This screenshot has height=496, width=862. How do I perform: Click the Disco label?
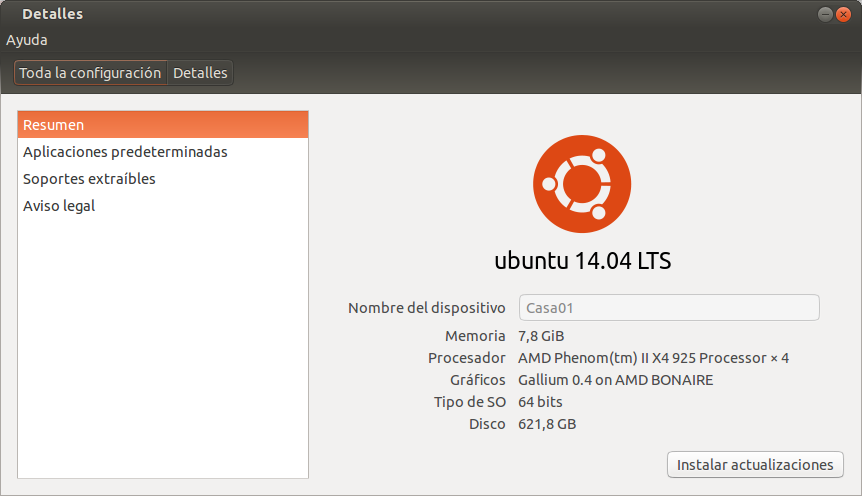point(487,424)
